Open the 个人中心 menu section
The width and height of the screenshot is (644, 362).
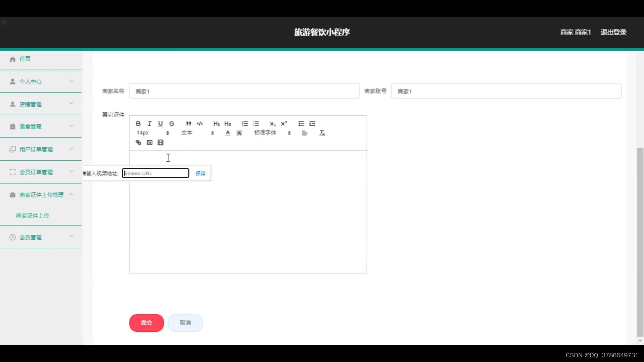click(x=41, y=81)
